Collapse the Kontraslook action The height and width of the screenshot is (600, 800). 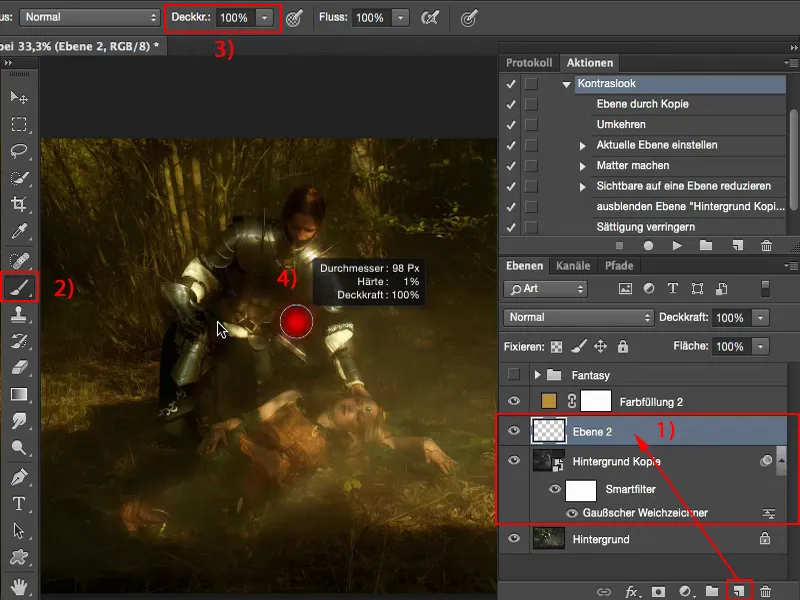click(x=566, y=84)
